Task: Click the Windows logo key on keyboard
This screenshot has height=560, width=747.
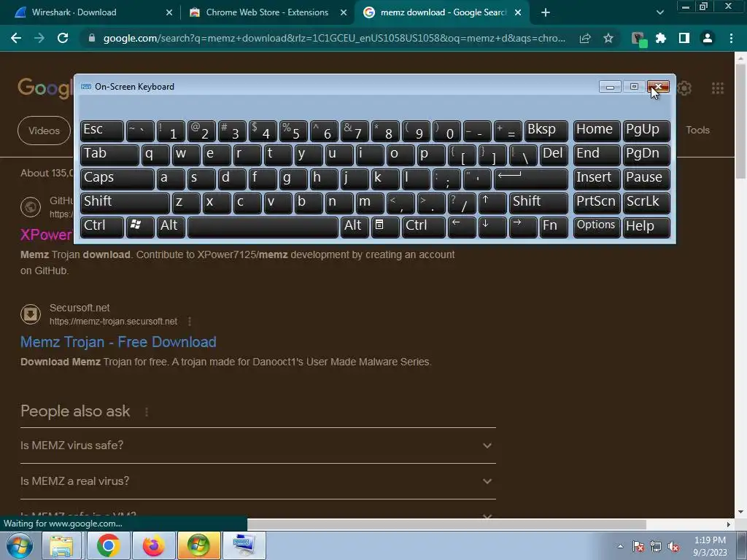Action: [x=140, y=226]
